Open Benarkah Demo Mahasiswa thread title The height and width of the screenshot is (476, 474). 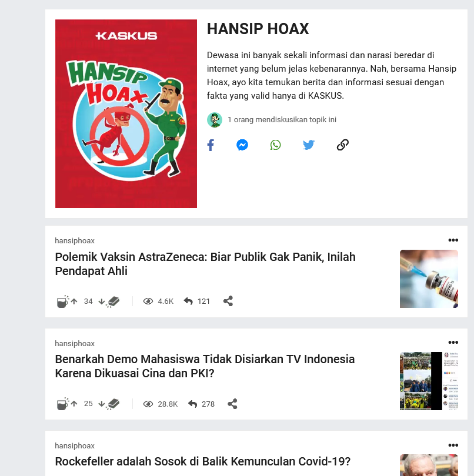point(205,366)
